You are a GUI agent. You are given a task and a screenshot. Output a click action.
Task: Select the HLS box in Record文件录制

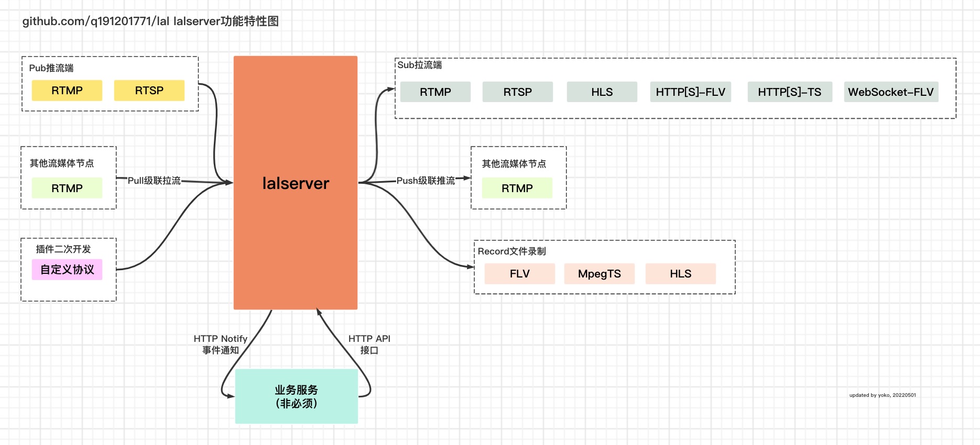681,274
